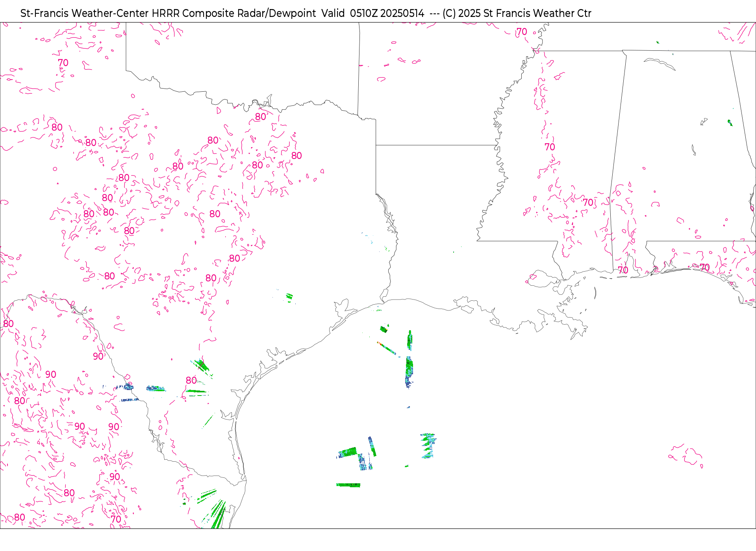Click the "80" label beside the south Texas radar echoes

tap(191, 381)
